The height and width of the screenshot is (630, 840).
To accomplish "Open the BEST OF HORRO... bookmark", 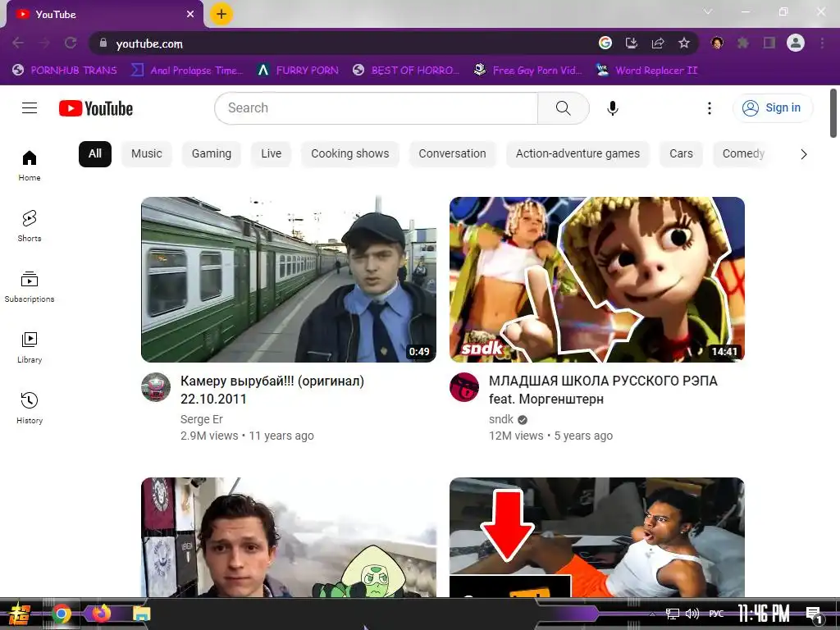I will pyautogui.click(x=406, y=71).
